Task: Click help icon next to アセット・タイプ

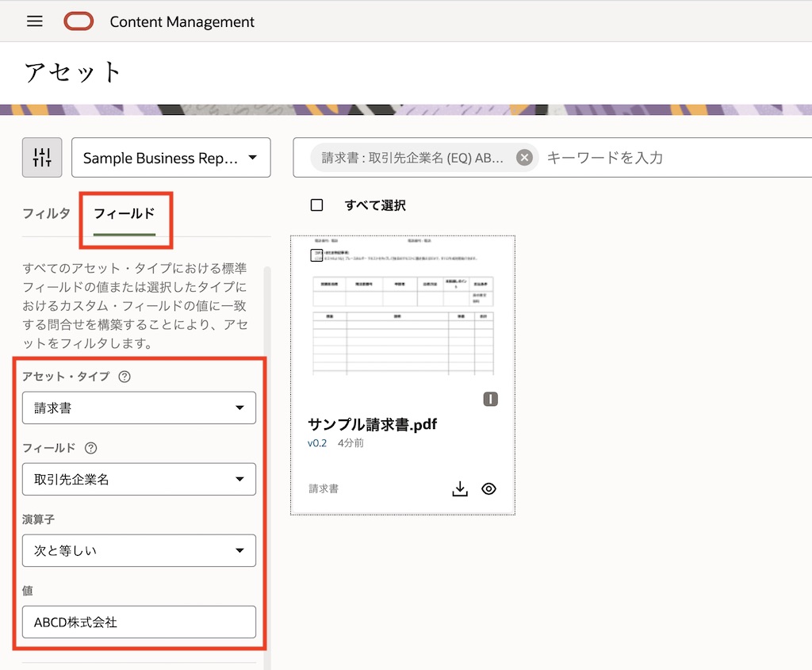Action: (x=124, y=377)
